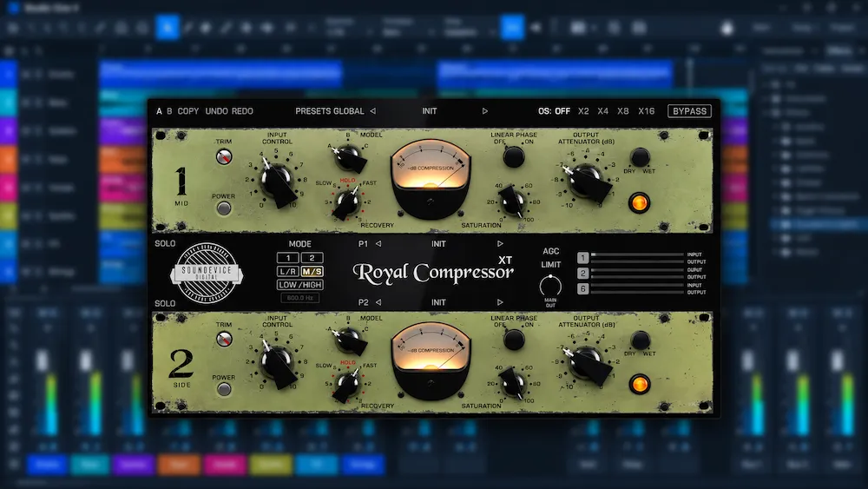The image size is (868, 489).
Task: Open the global INIT preset name
Action: click(x=430, y=111)
